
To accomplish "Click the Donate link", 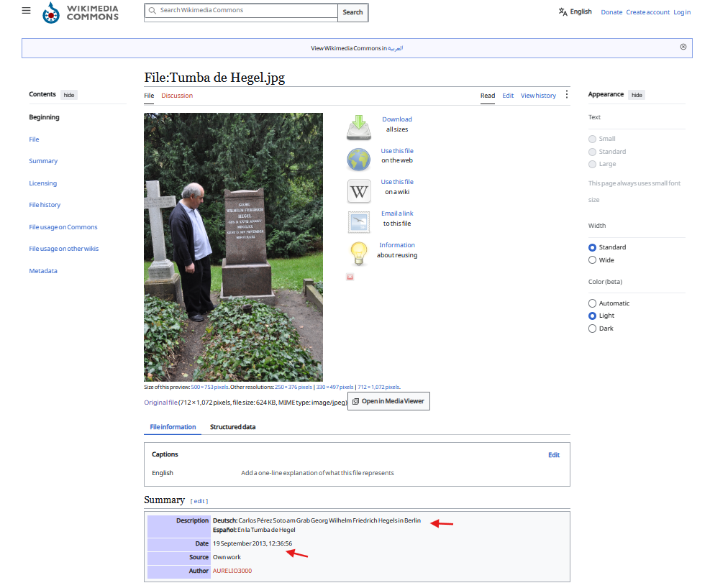I will tap(611, 12).
